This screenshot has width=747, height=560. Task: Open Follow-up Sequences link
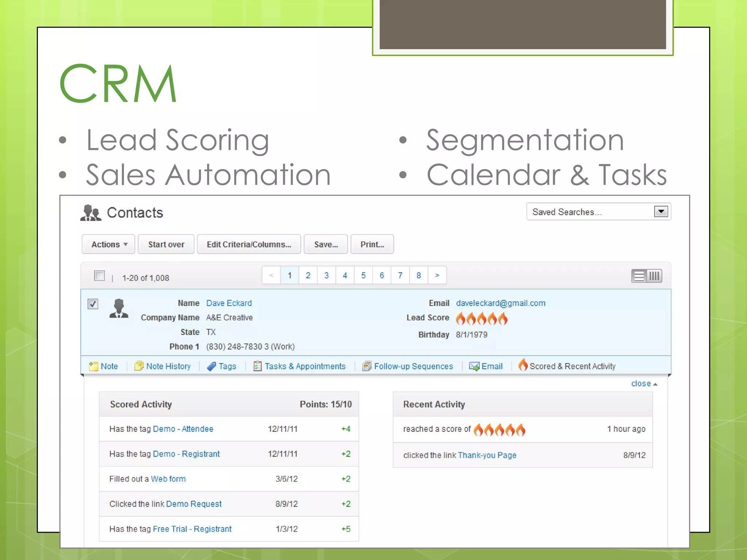coord(414,366)
